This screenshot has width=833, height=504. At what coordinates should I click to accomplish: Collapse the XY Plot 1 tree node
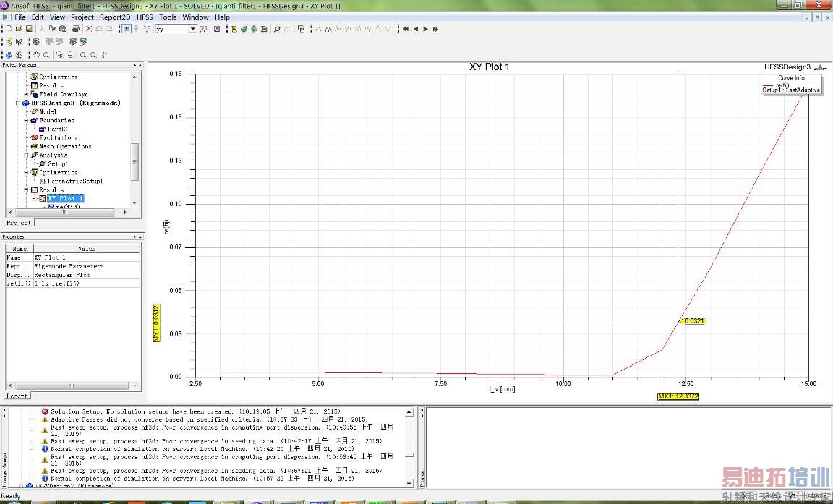click(35, 199)
